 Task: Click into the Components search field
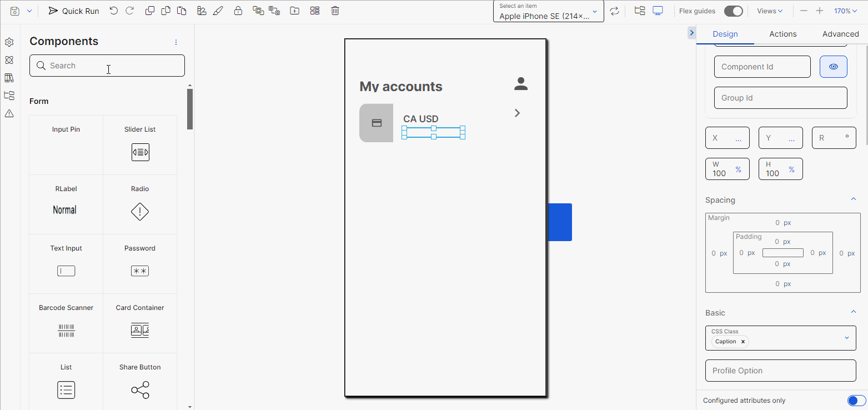(107, 65)
